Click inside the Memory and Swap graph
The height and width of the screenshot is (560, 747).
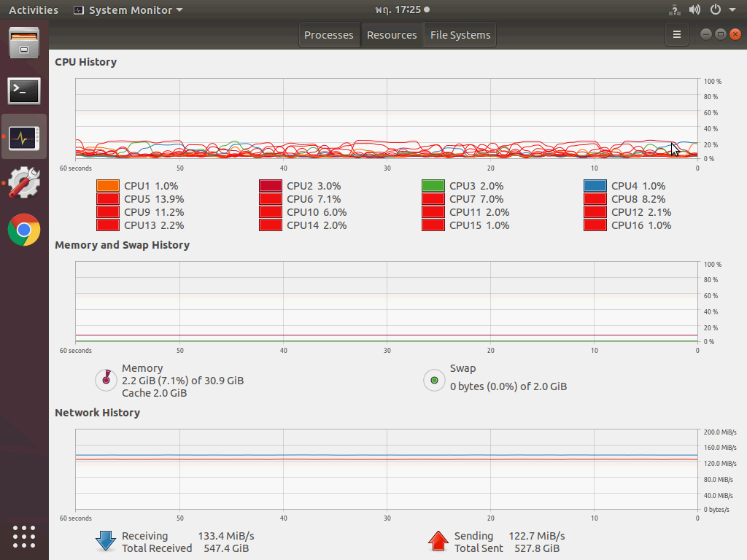tap(387, 301)
